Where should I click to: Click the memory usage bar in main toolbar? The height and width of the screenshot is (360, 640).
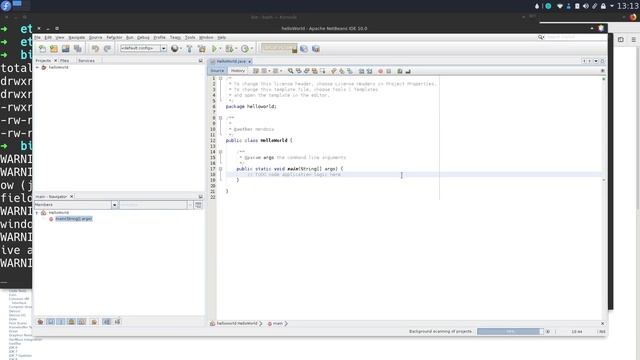tap(279, 49)
